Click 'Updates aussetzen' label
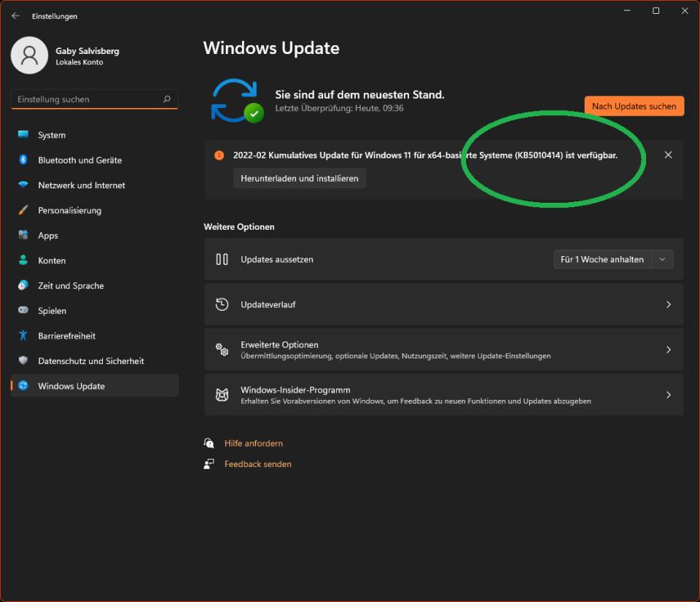 click(277, 260)
